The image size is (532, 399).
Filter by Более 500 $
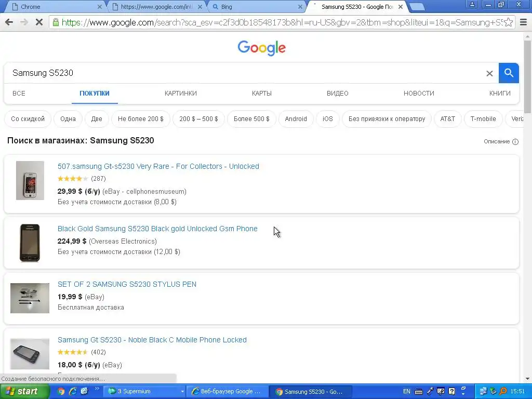point(251,119)
